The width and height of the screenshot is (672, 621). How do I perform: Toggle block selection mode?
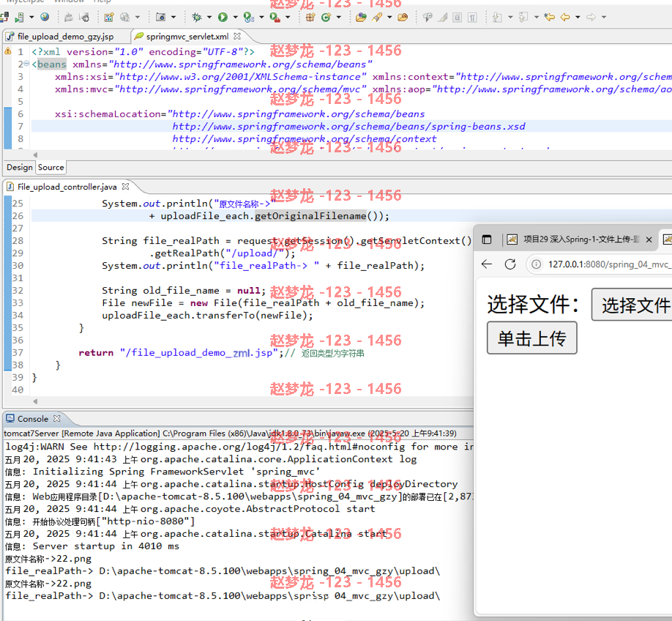tap(458, 17)
